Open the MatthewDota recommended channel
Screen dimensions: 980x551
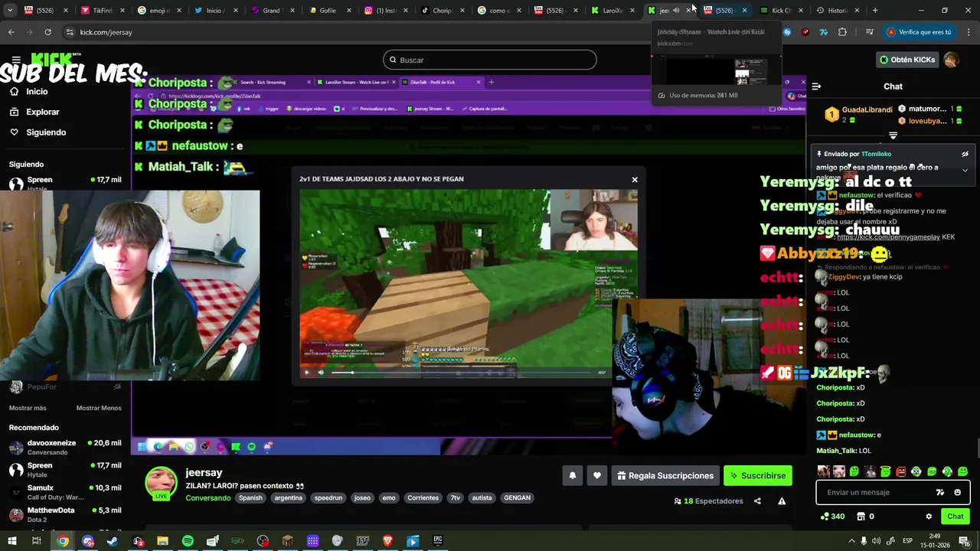(x=65, y=514)
